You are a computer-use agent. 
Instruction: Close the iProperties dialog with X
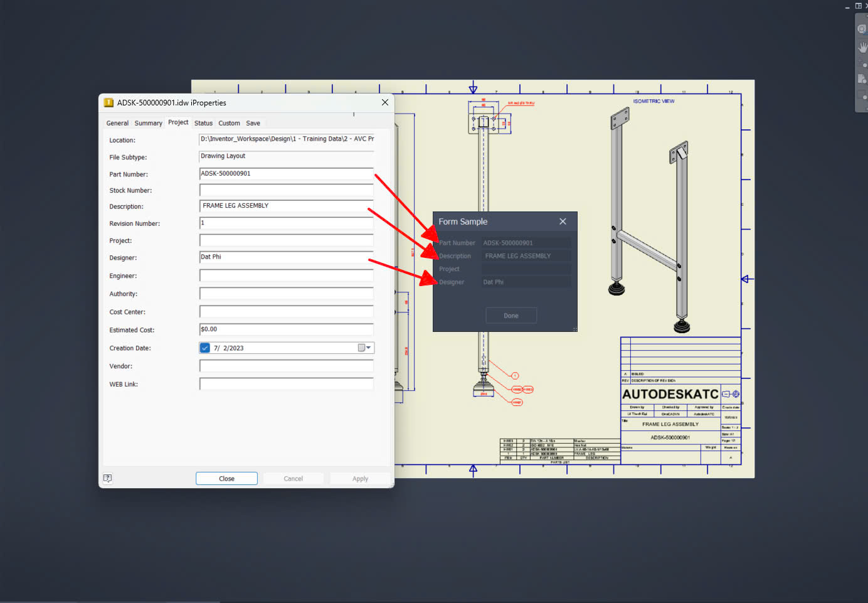[385, 102]
